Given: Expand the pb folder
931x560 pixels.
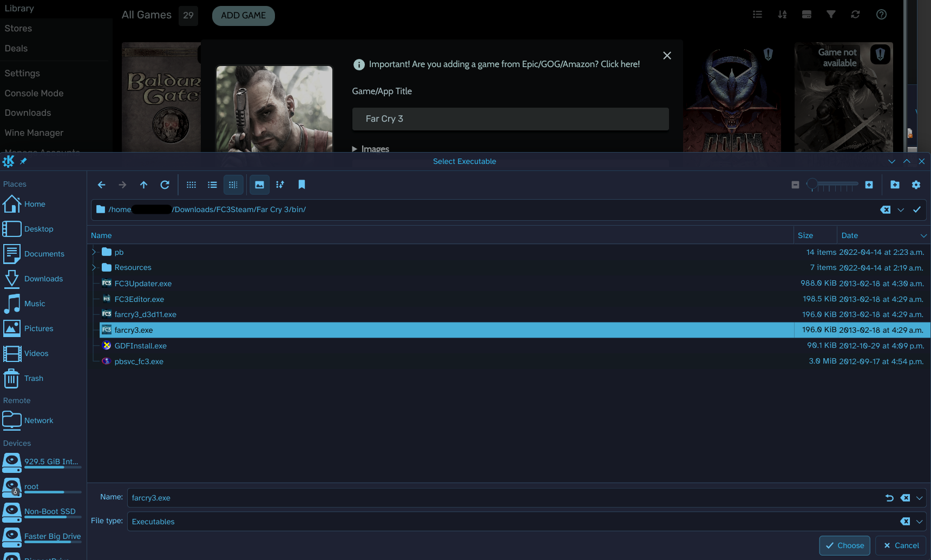Looking at the screenshot, I should (94, 252).
